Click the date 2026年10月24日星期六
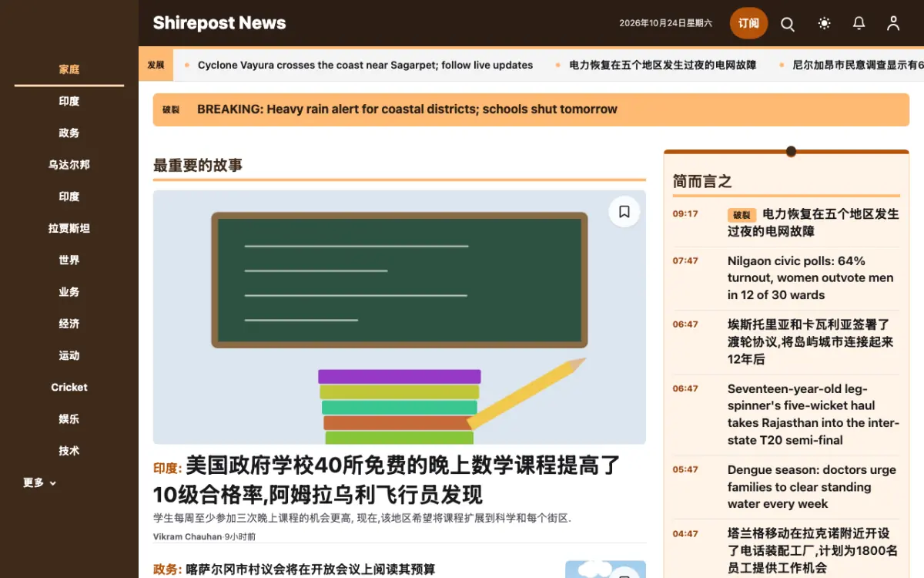Viewport: 924px width, 578px height. point(666,23)
